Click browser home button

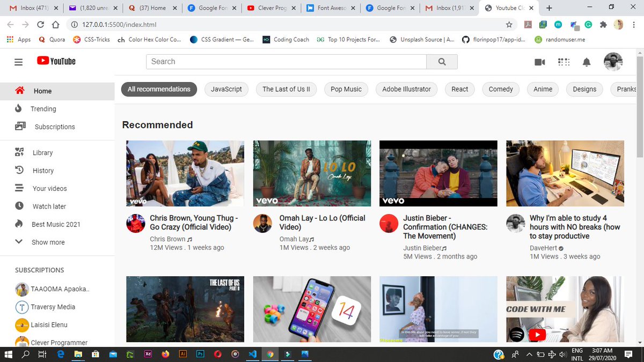55,25
